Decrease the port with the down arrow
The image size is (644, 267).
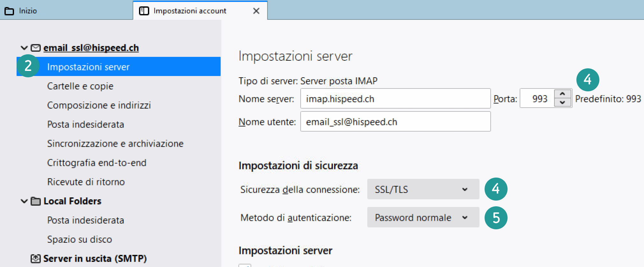pyautogui.click(x=563, y=103)
